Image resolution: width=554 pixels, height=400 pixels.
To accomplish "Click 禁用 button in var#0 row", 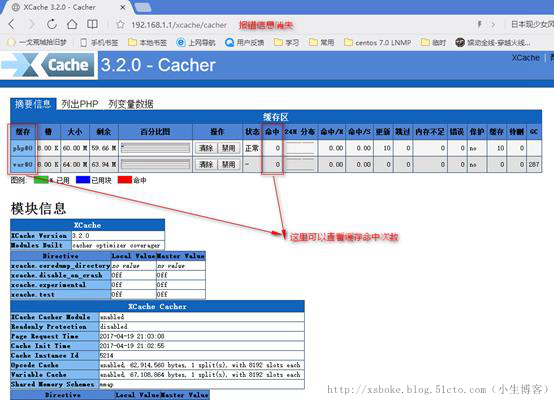I will [x=228, y=164].
